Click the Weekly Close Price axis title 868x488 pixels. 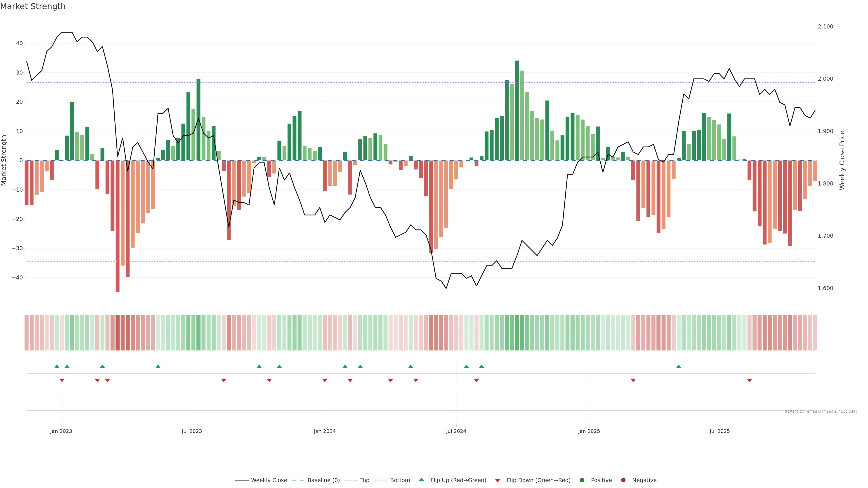(842, 160)
